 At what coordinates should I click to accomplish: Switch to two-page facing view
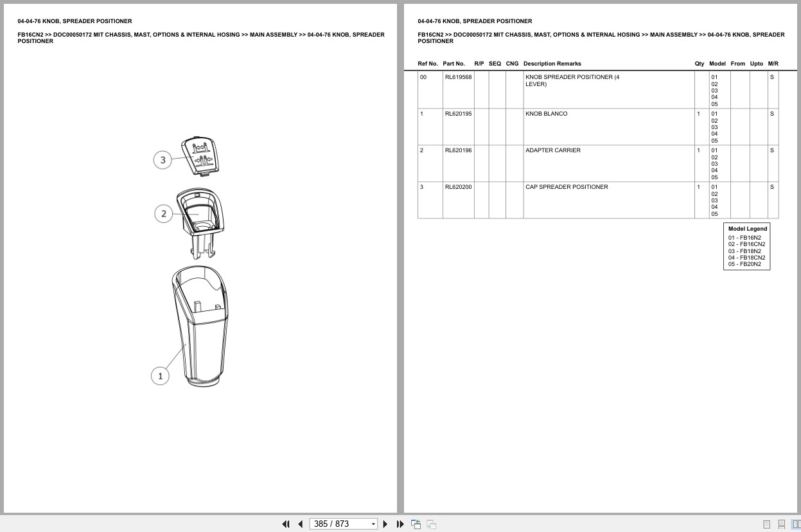(x=796, y=524)
